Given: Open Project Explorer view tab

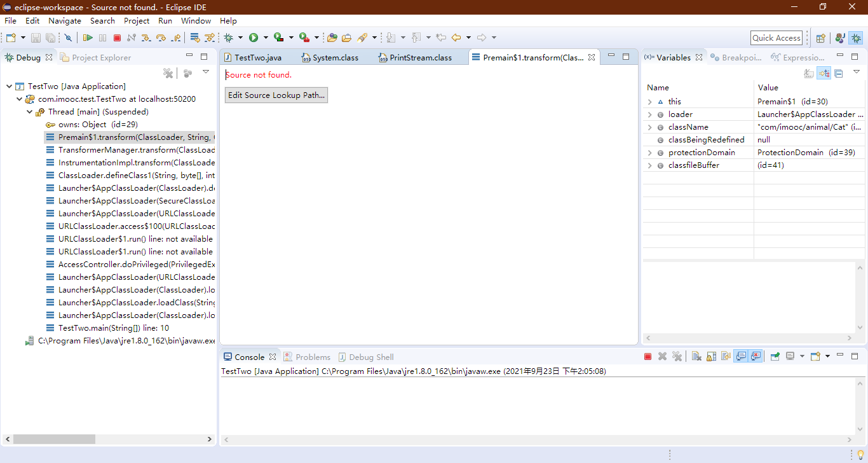Looking at the screenshot, I should [x=95, y=57].
